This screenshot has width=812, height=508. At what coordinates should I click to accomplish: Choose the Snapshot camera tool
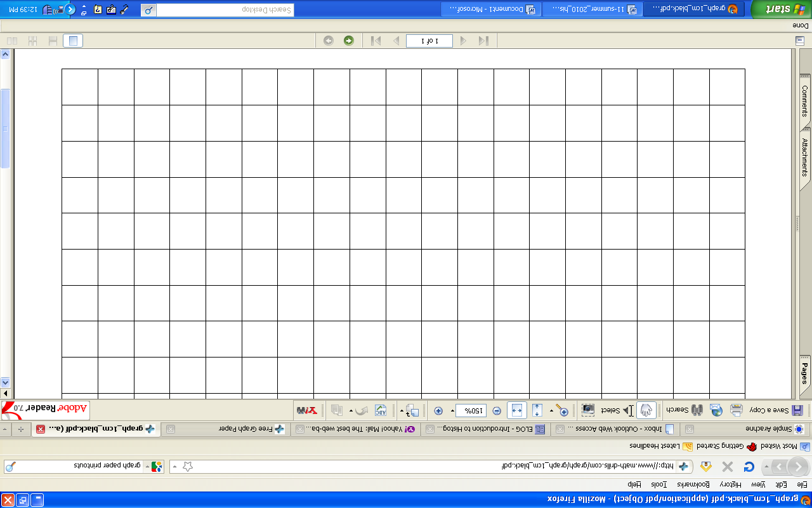pyautogui.click(x=588, y=410)
